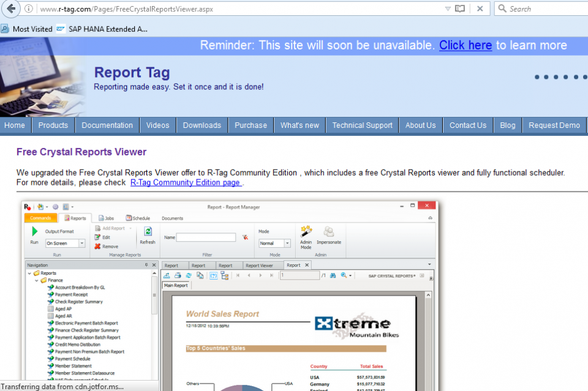Open the About Us menu item

(420, 125)
